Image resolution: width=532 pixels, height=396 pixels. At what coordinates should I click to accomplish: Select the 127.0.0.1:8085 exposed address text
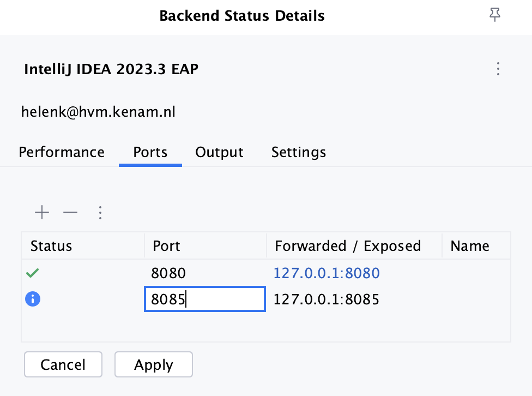(x=326, y=299)
